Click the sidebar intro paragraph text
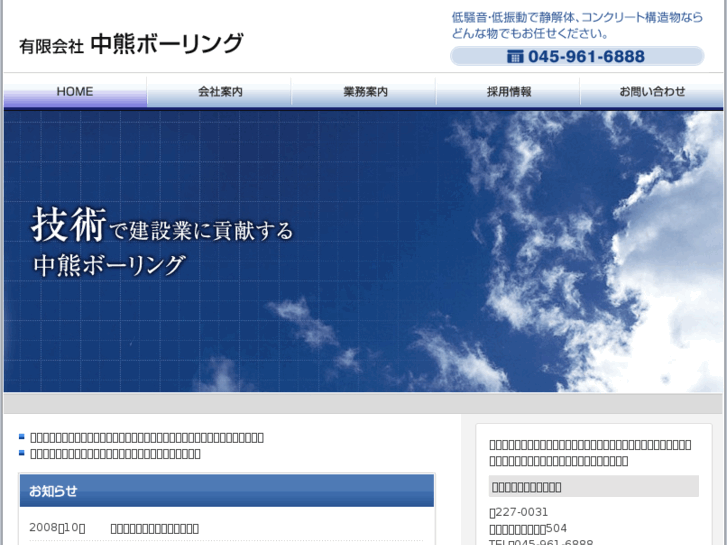This screenshot has width=727, height=545. click(x=590, y=453)
